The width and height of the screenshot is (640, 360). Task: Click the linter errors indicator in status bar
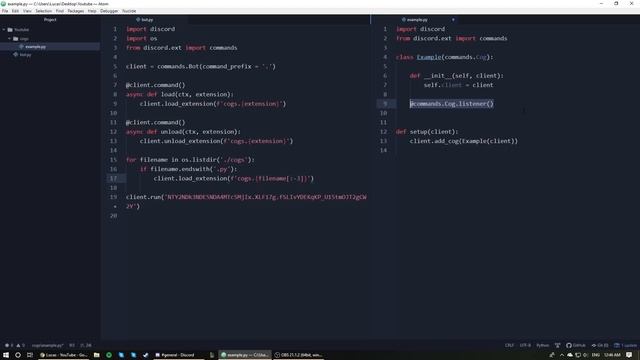9,345
